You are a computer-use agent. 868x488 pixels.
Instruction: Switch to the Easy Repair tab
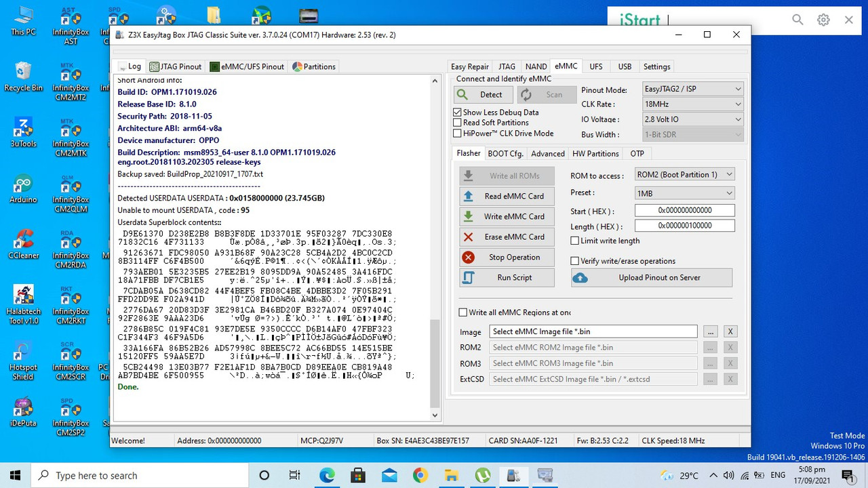(x=470, y=66)
